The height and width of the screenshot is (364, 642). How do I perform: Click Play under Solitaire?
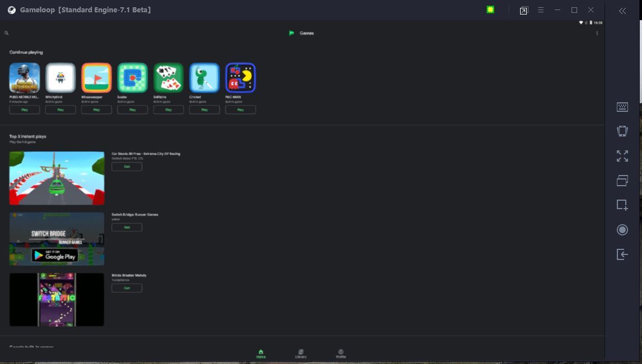coord(169,110)
